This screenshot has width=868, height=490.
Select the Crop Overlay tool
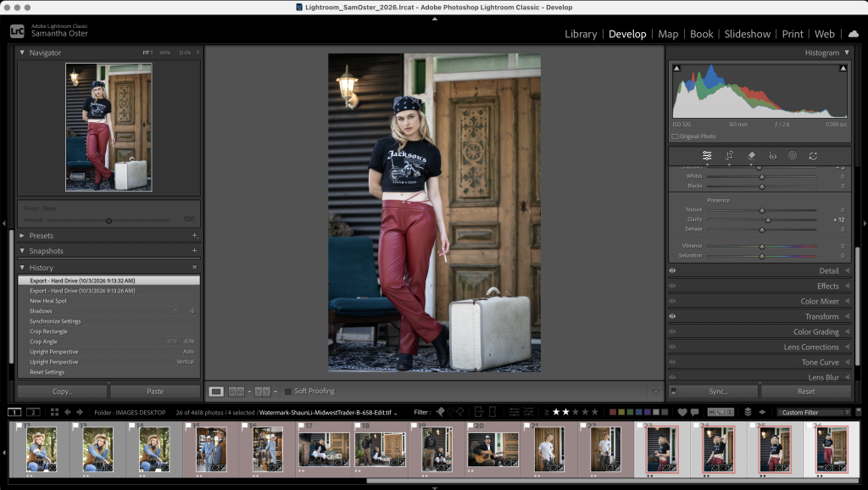[x=729, y=155]
